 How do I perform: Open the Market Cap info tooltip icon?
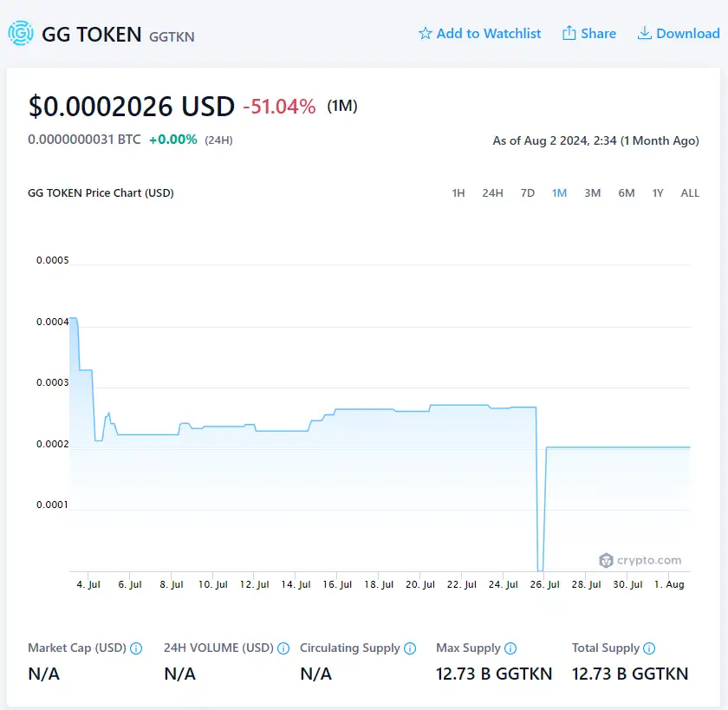tap(138, 648)
